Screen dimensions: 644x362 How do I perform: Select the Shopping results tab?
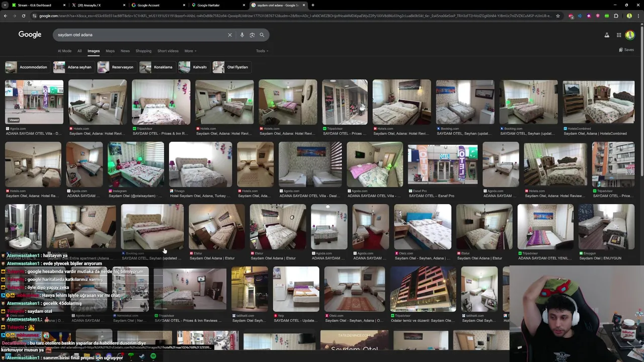[x=143, y=51]
